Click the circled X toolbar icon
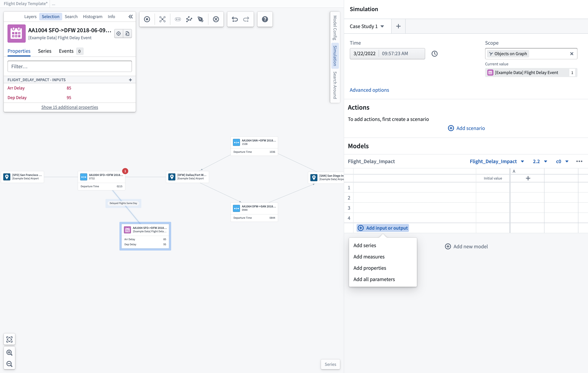The image size is (588, 373). [x=216, y=19]
